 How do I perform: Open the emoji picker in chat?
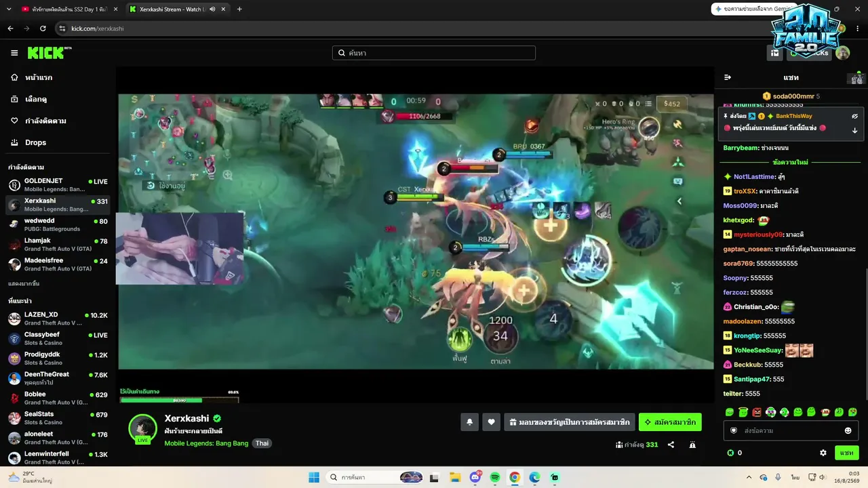[x=848, y=430]
